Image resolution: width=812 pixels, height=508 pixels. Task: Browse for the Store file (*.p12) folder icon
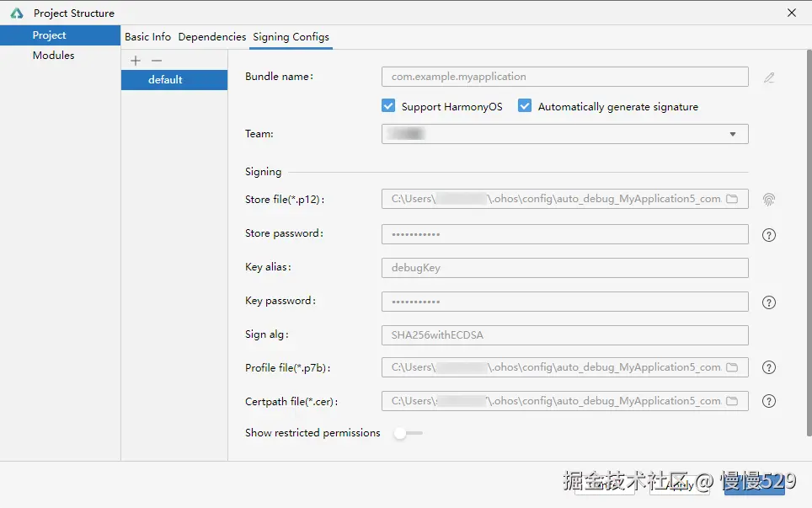(x=732, y=199)
